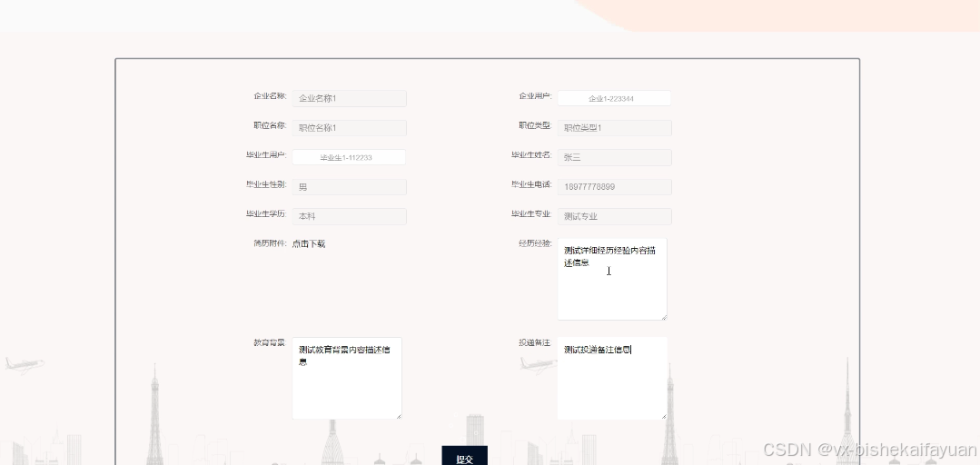
Task: Click the 毕业生电话 label text
Action: pos(532,184)
